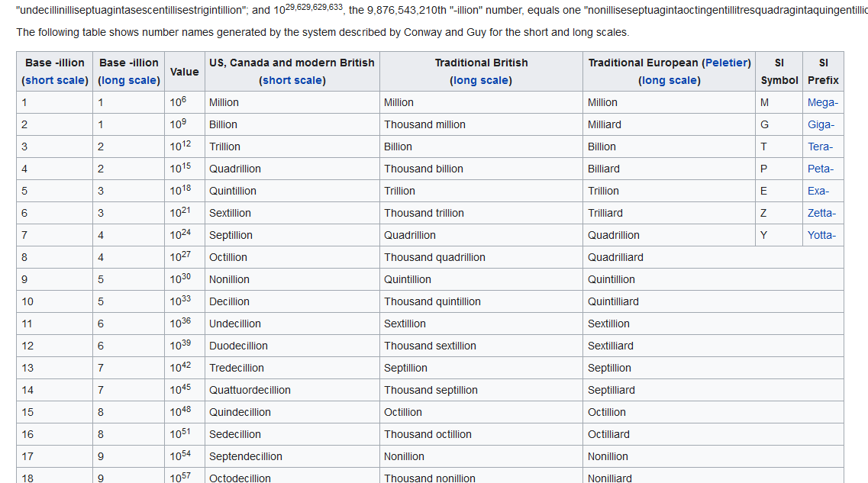Click the 'Quattuordecillion' cell
Screen dimensions: 868x483
coord(292,390)
